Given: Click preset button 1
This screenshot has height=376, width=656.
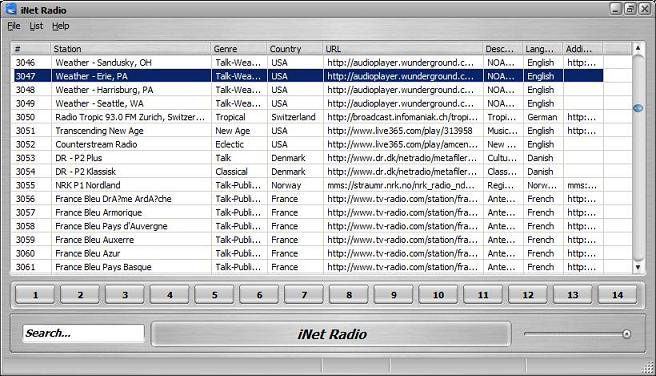Looking at the screenshot, I should pyautogui.click(x=35, y=295).
